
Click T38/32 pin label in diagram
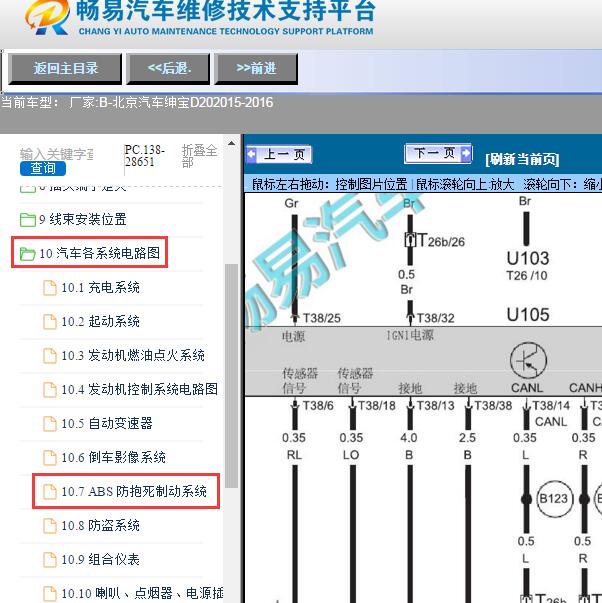[x=435, y=318]
